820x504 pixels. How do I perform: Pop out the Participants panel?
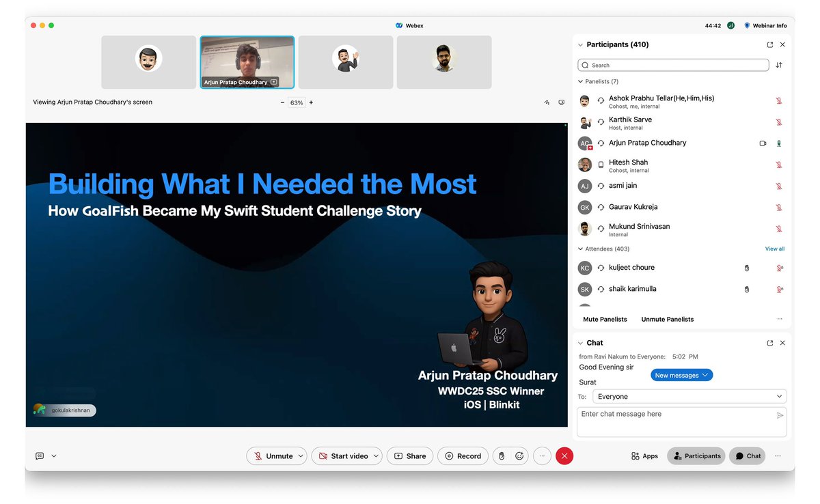pyautogui.click(x=770, y=44)
